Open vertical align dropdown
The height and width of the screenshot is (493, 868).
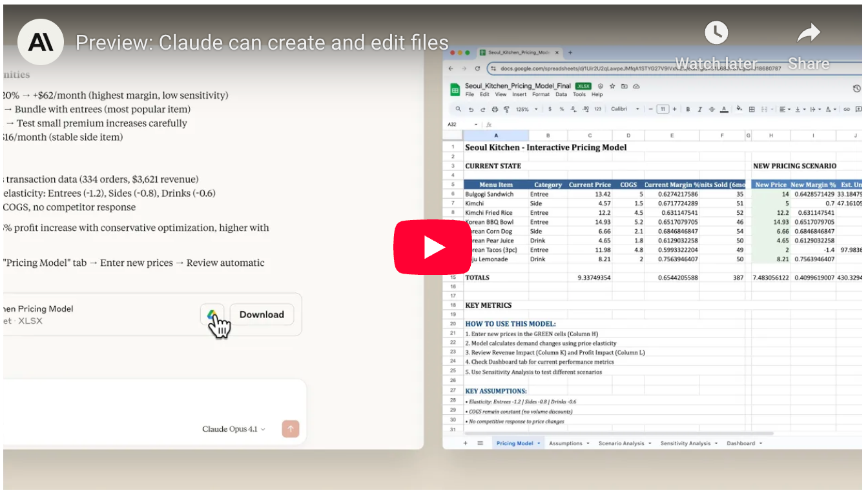800,109
